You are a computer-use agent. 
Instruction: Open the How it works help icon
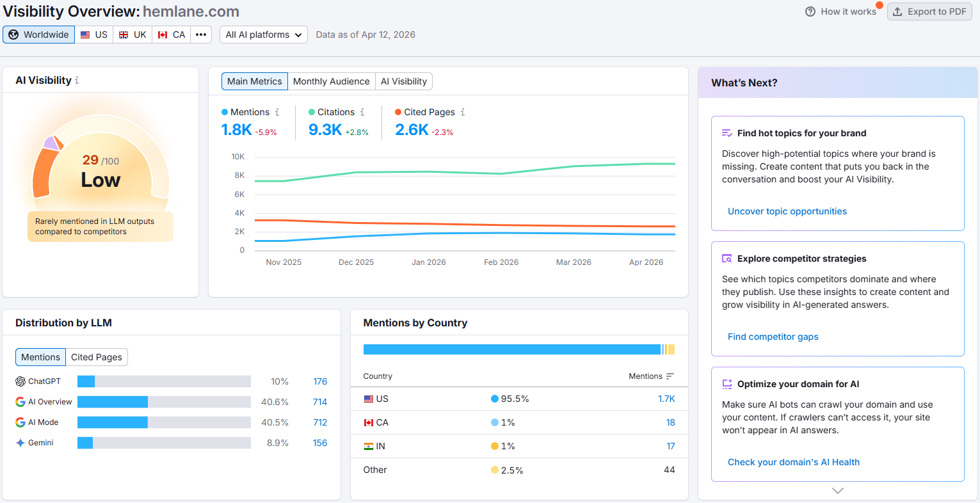[x=810, y=11]
